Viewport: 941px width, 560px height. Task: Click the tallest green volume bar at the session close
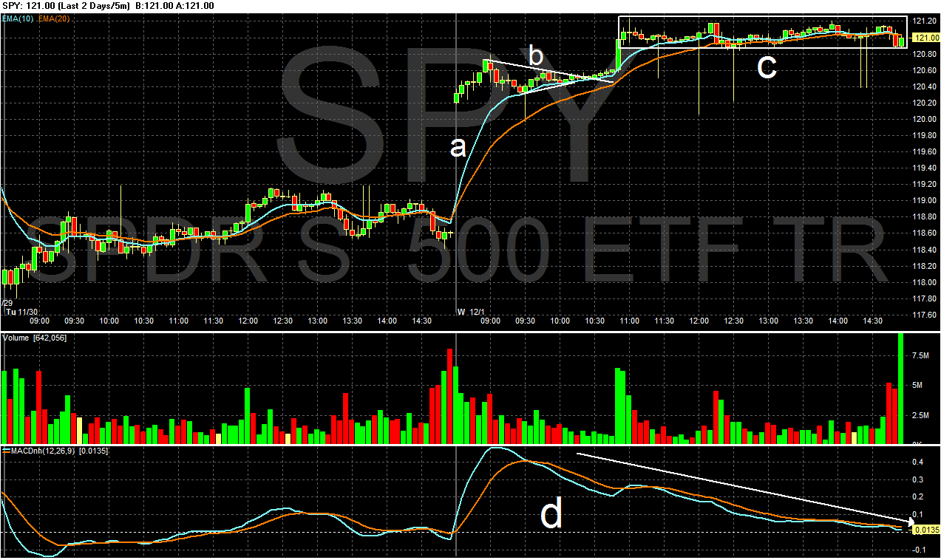(901, 388)
